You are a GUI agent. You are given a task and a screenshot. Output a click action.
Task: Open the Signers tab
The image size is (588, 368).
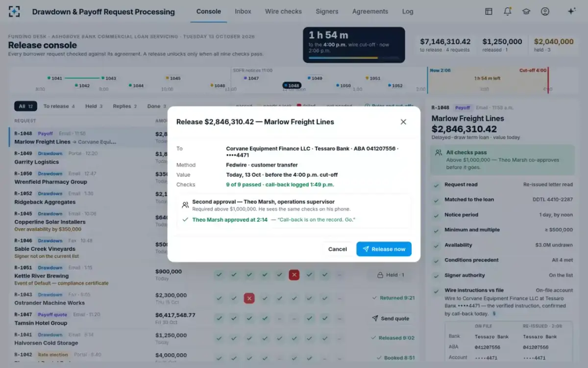(x=327, y=11)
